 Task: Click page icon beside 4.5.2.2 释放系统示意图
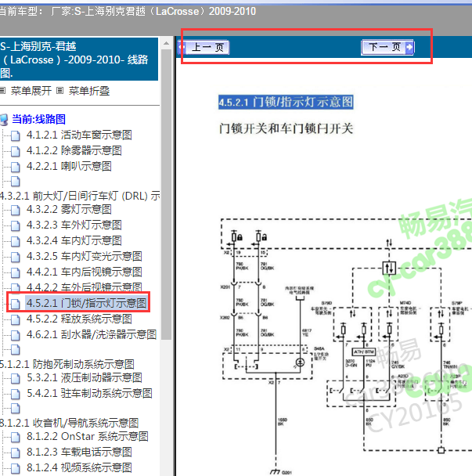pos(16,320)
